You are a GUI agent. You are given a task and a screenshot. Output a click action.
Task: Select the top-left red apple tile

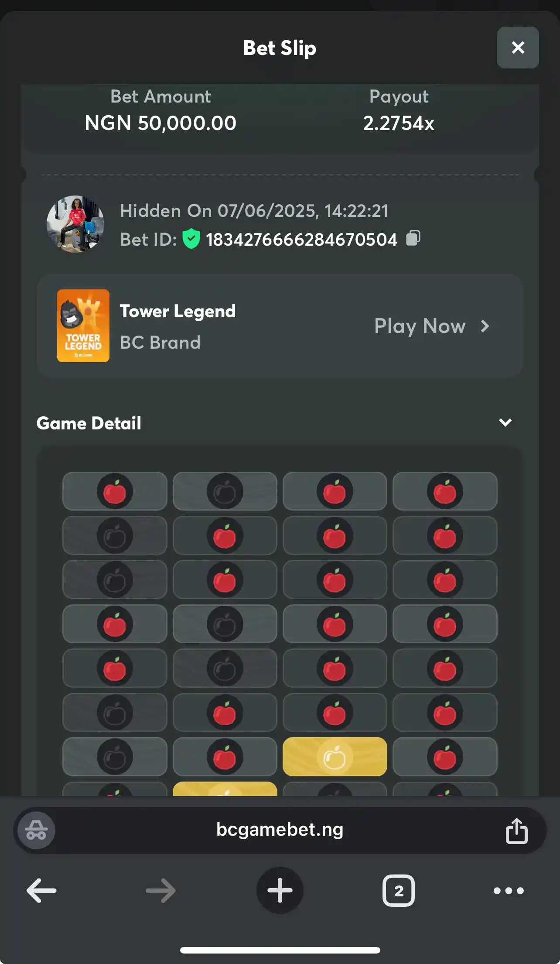click(x=115, y=491)
